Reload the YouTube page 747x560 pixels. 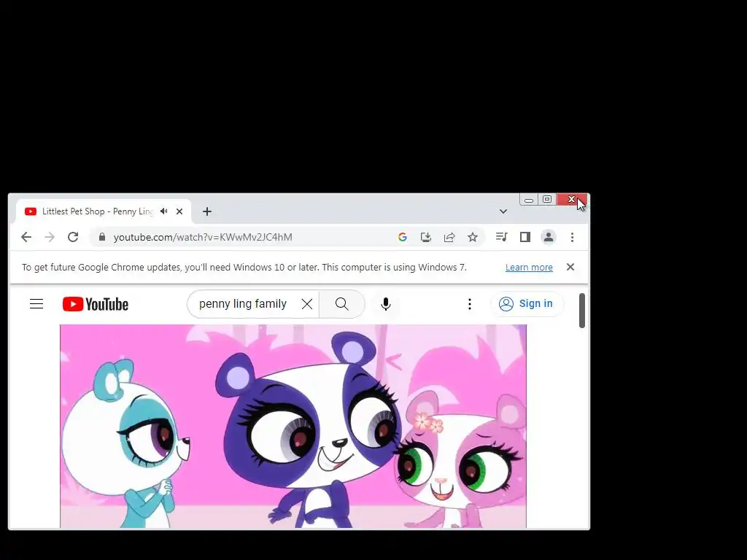[x=73, y=237]
